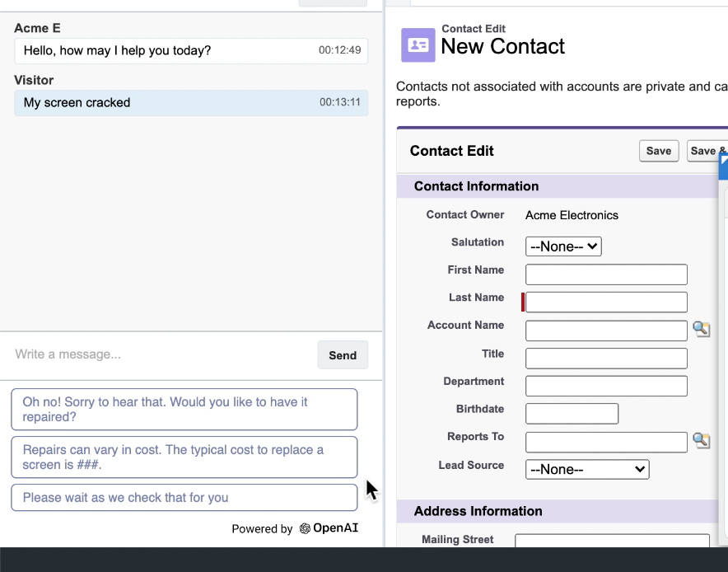Click the 'My screen cracked' visitor message

[191, 103]
